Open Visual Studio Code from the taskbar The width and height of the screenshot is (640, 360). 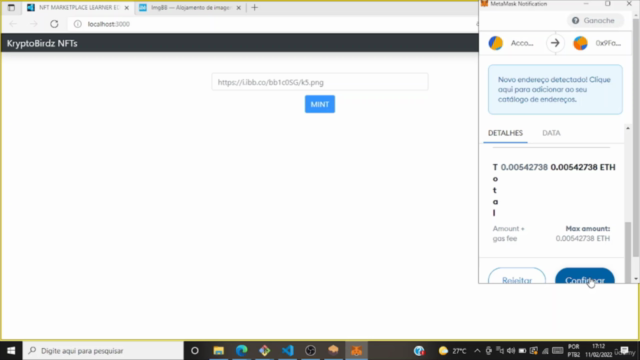click(287, 351)
